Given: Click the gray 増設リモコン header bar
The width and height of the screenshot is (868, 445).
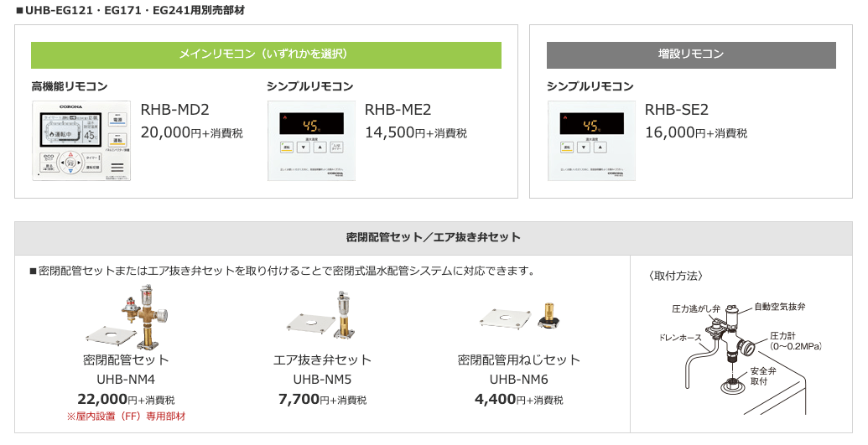Looking at the screenshot, I should tap(691, 54).
